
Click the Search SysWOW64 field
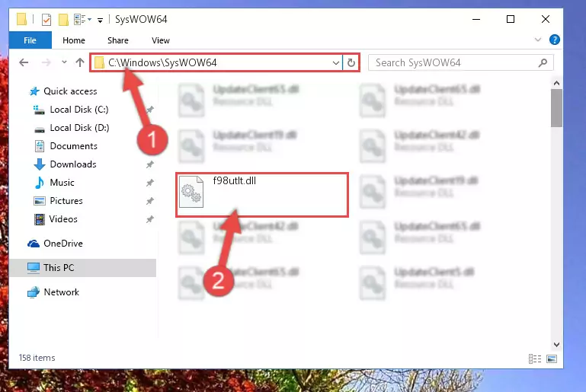point(460,62)
